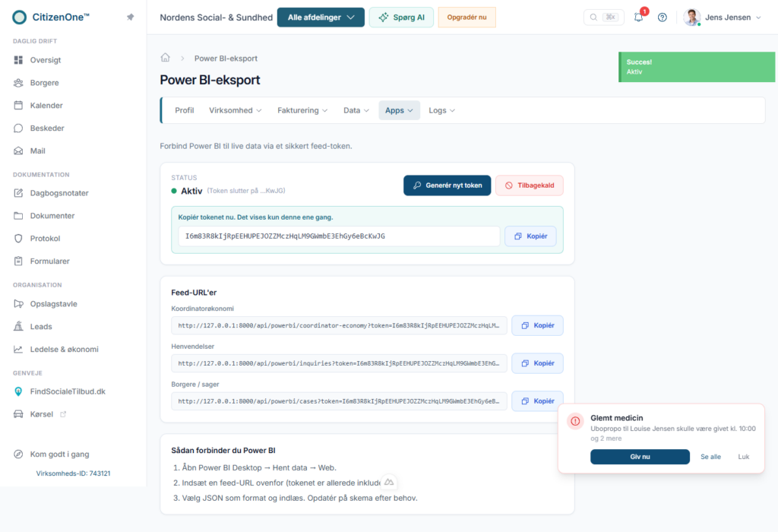Click the green Succes! Aktiv toast
The height and width of the screenshot is (532, 778).
[697, 67]
